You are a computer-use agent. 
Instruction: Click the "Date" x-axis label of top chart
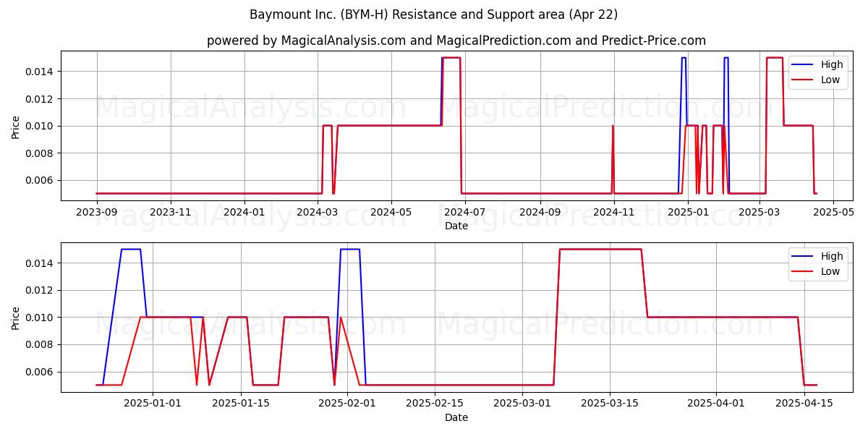[x=456, y=226]
